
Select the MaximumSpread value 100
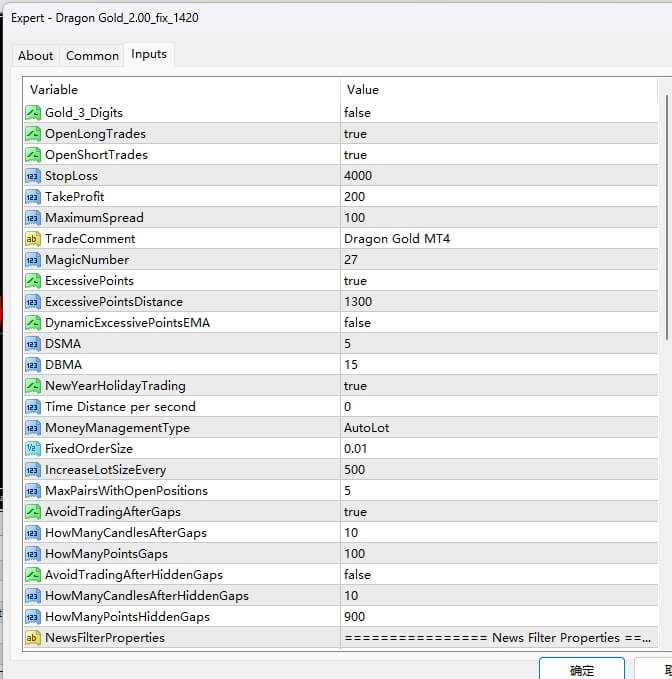pos(354,218)
